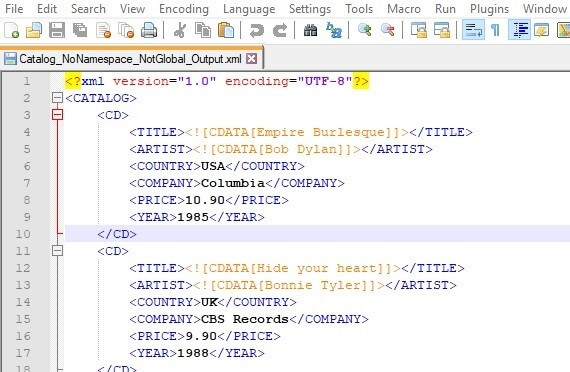Toggle synchronize vertical scrolling icon
This screenshot has height=372, width=570.
419,30
